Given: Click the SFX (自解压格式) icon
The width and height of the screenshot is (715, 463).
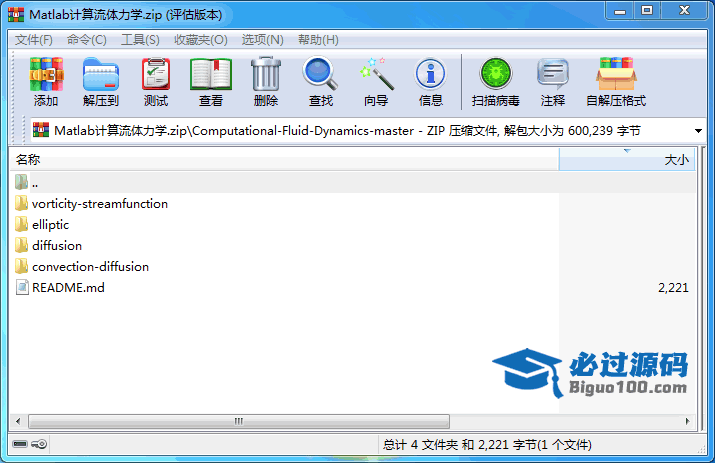Looking at the screenshot, I should click(x=616, y=81).
